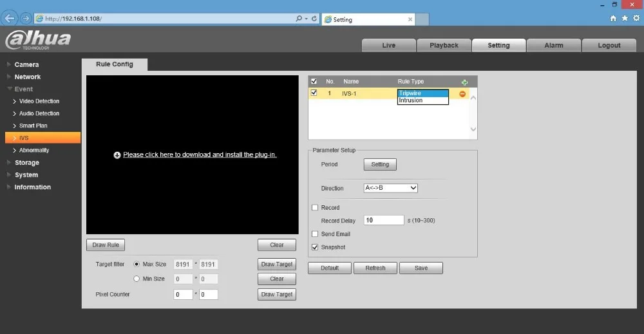The image size is (644, 334).
Task: Enable the Record checkbox
Action: (x=315, y=208)
